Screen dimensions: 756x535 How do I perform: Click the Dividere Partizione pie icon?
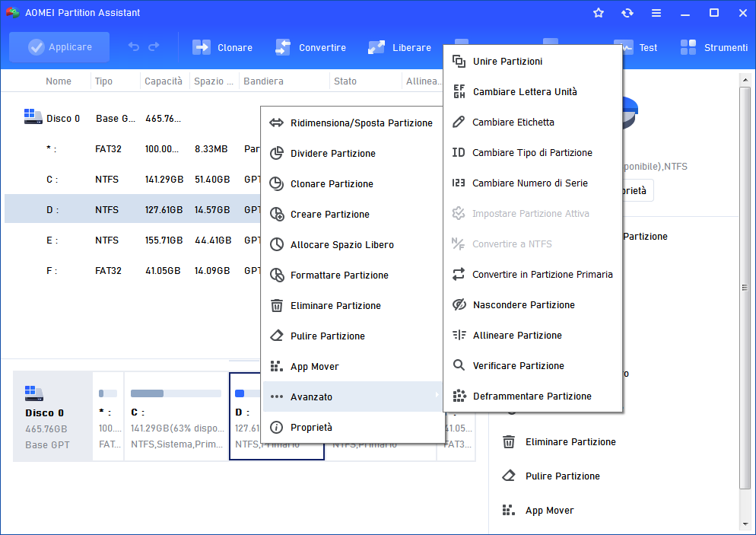tap(277, 154)
